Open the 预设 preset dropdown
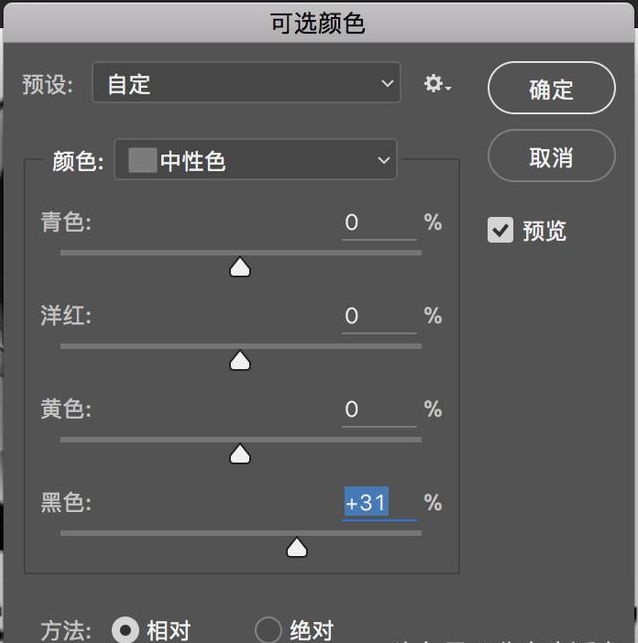Screen dimensions: 638x643 246,84
